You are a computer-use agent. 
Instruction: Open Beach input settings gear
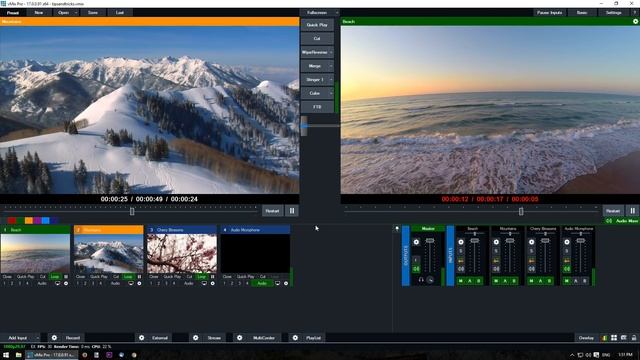point(66,283)
